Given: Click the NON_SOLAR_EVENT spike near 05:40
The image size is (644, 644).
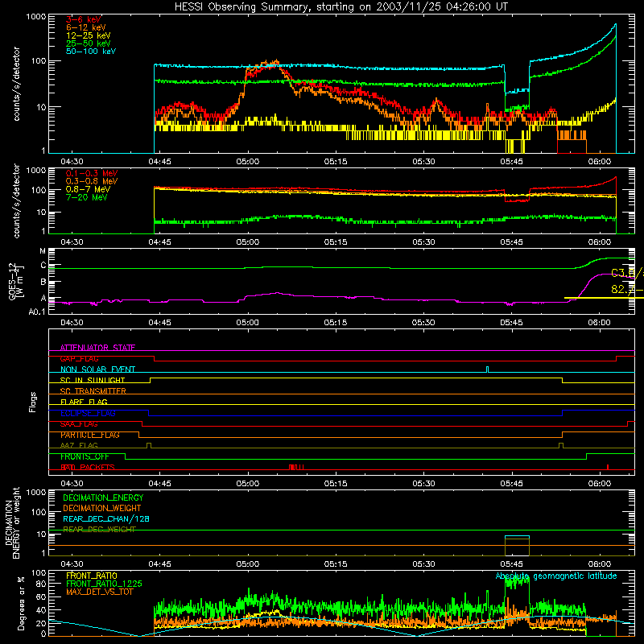Looking at the screenshot, I should point(488,369).
